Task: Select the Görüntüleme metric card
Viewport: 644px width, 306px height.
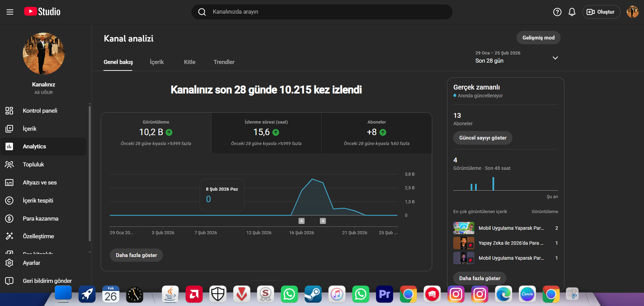Action: coord(156,133)
